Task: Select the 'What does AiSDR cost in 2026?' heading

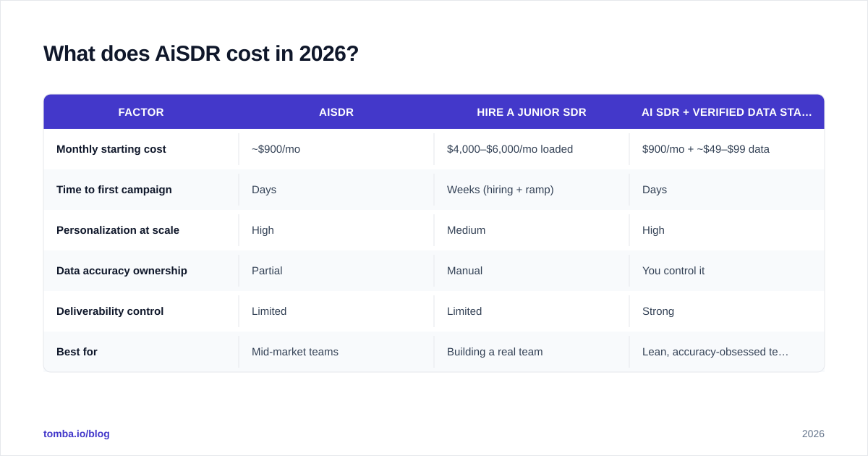Action: pos(201,54)
